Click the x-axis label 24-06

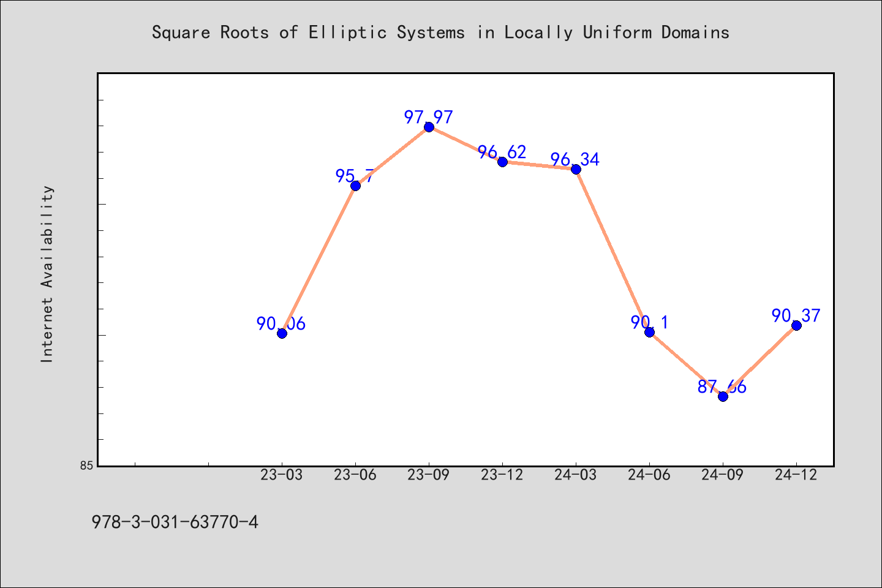[x=649, y=475]
